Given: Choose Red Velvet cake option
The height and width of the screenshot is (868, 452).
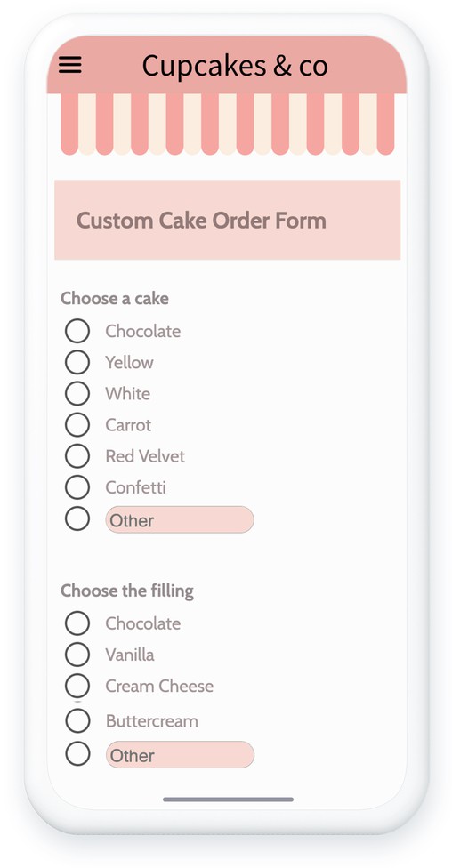Looking at the screenshot, I should [x=77, y=456].
